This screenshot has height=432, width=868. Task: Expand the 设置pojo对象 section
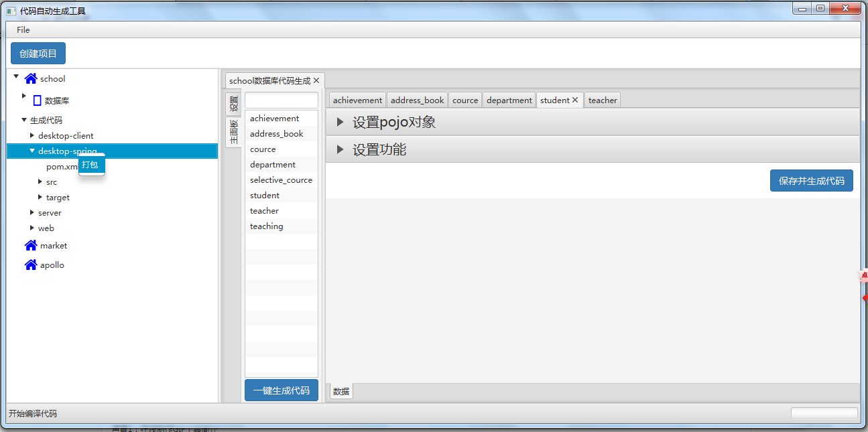[x=340, y=122]
